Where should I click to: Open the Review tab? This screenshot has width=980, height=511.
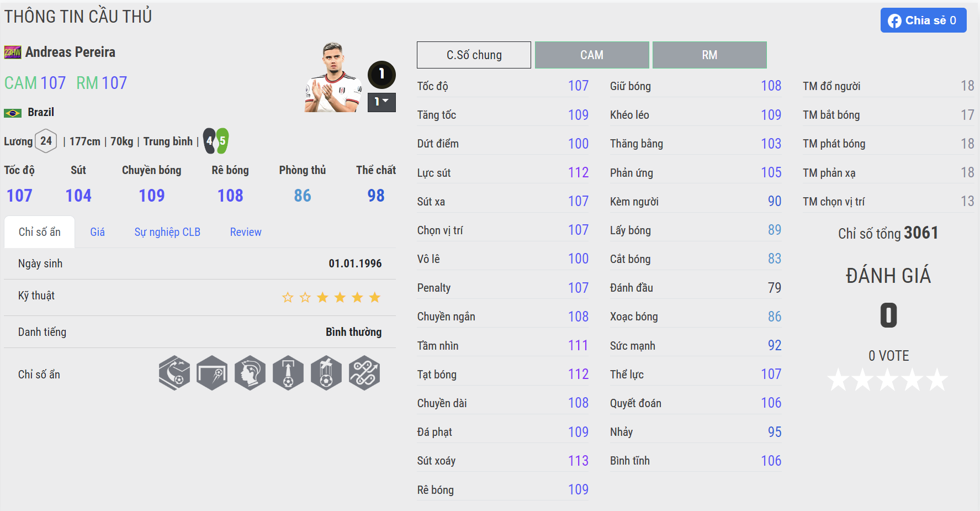(x=246, y=232)
